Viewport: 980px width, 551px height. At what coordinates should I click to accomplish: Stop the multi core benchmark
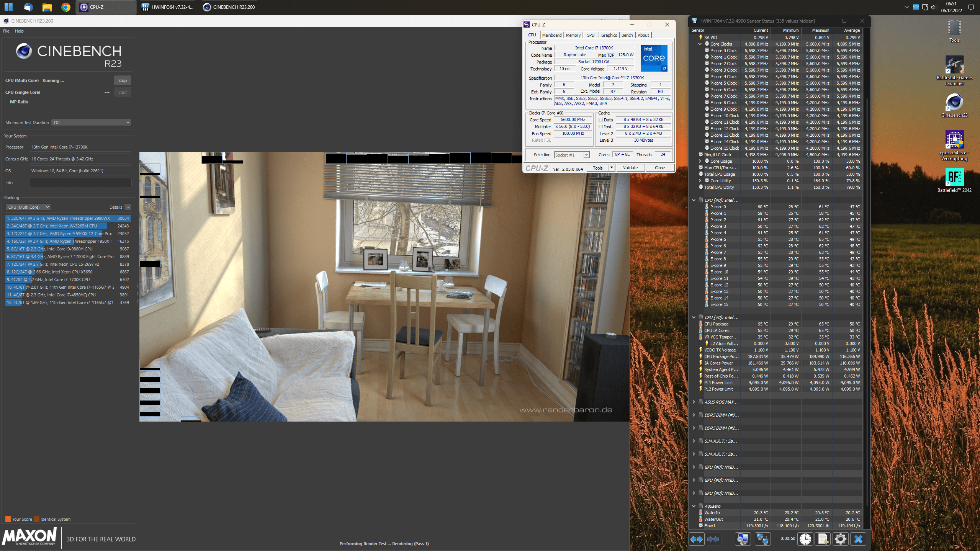pyautogui.click(x=123, y=80)
